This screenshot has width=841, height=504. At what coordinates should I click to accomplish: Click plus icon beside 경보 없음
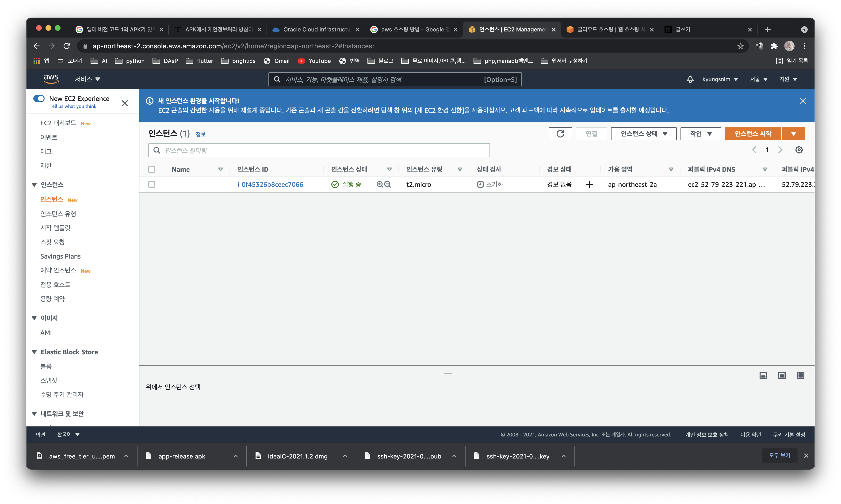(589, 184)
